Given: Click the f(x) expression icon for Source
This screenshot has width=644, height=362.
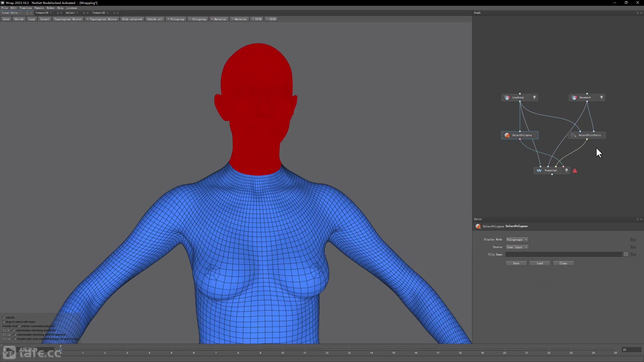Looking at the screenshot, I should tap(633, 247).
